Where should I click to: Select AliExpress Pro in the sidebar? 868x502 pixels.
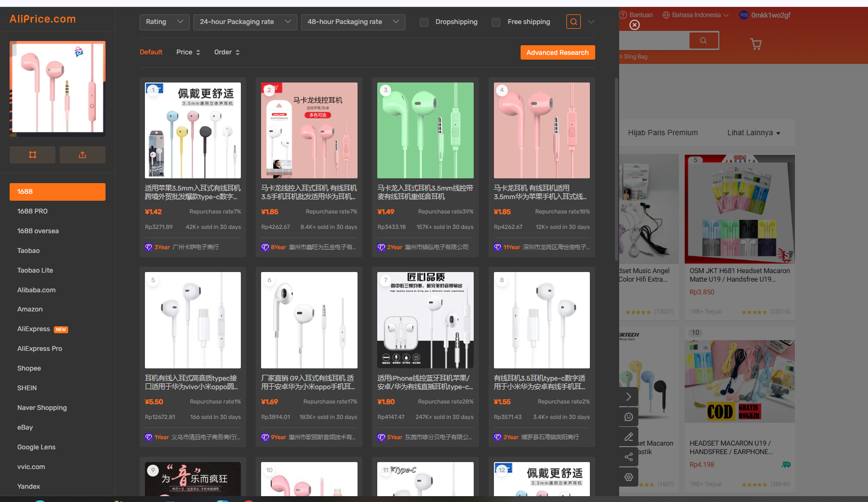(39, 349)
